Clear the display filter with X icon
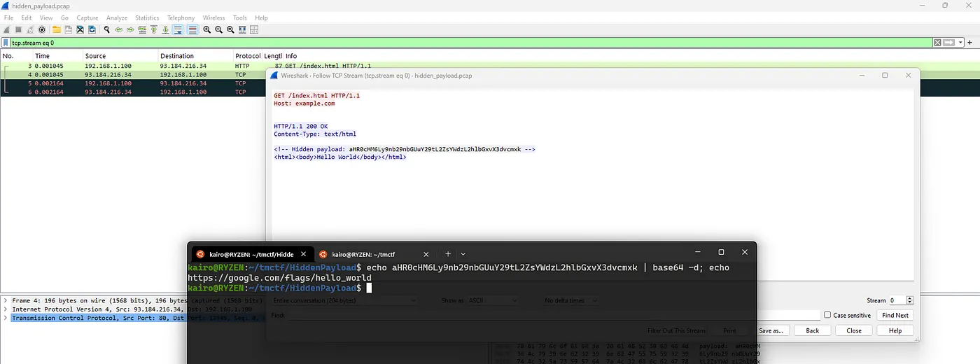The width and height of the screenshot is (980, 364). click(937, 43)
